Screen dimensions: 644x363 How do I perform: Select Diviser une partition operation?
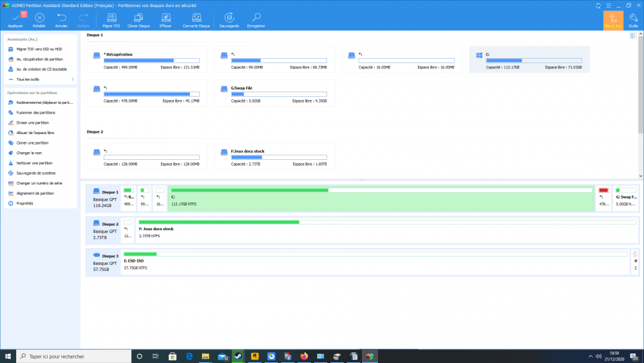(x=32, y=123)
